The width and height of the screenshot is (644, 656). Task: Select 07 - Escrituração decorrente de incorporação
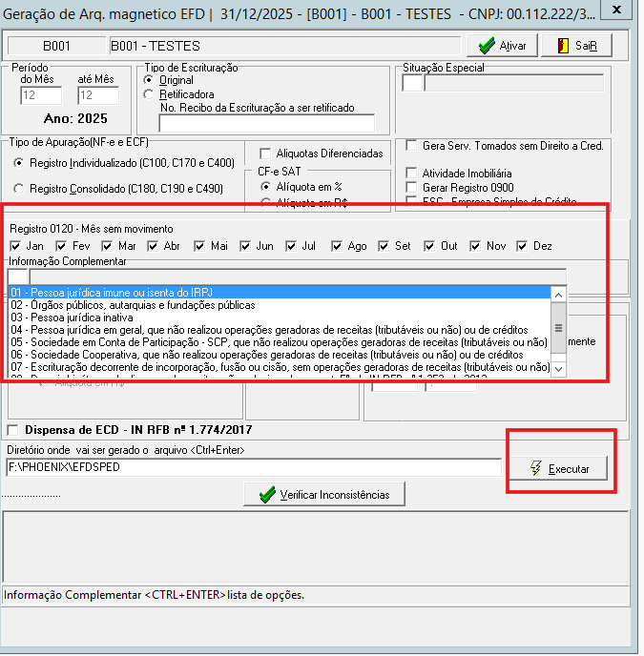click(x=280, y=367)
